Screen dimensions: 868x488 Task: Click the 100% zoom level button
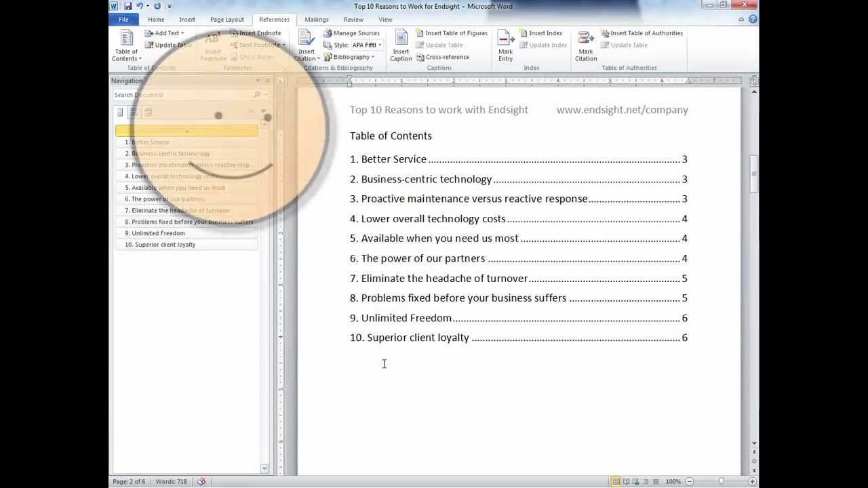click(x=673, y=481)
